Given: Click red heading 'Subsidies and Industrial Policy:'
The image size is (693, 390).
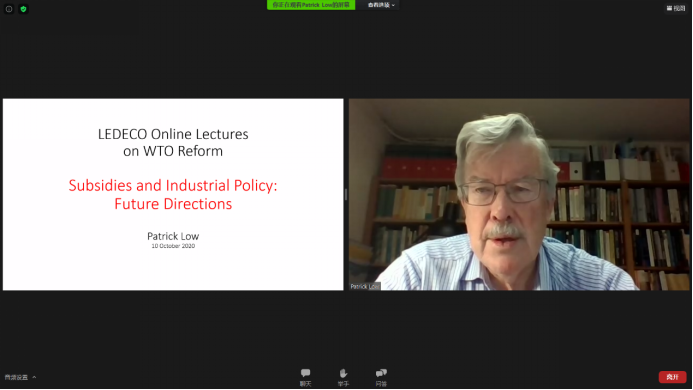Looking at the screenshot, I should tap(173, 185).
